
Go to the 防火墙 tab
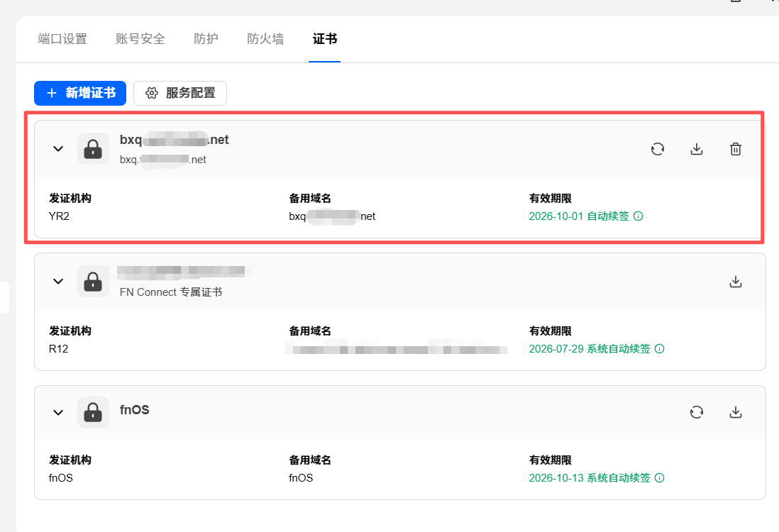click(266, 39)
